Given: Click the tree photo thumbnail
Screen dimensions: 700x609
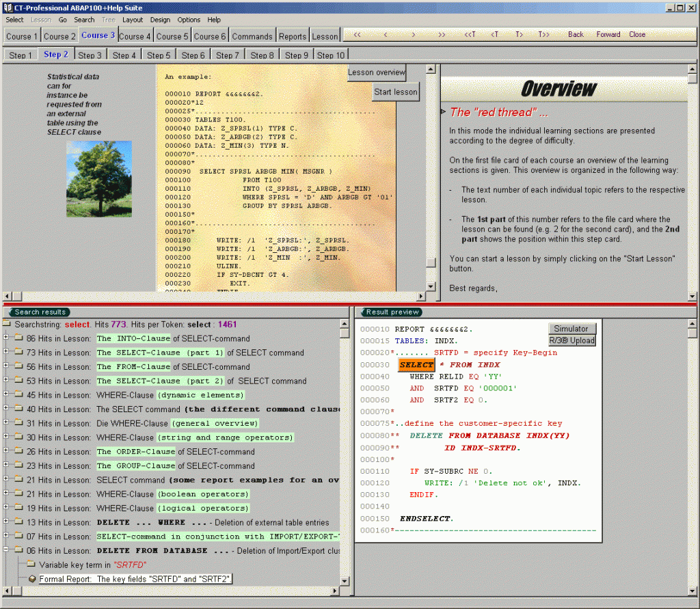Looking at the screenshot, I should (x=98, y=178).
